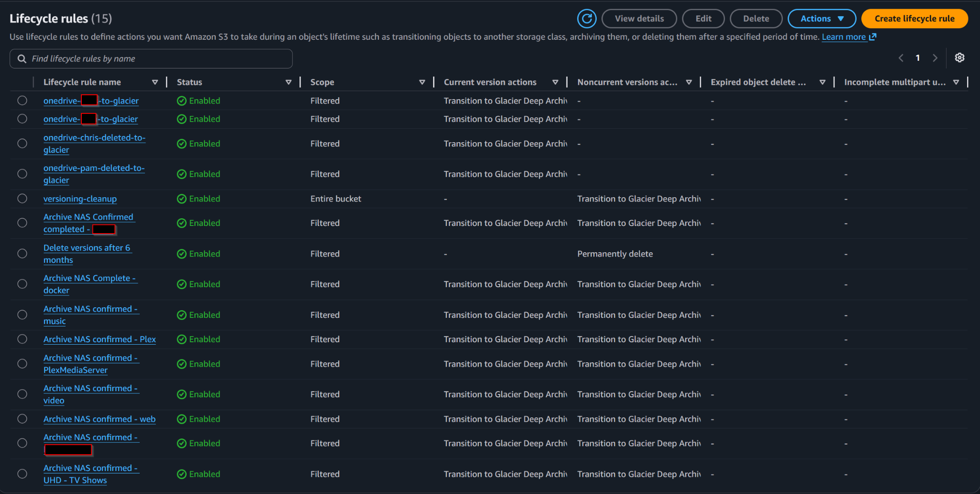Open versioning-cleanup rule link

[x=80, y=199]
